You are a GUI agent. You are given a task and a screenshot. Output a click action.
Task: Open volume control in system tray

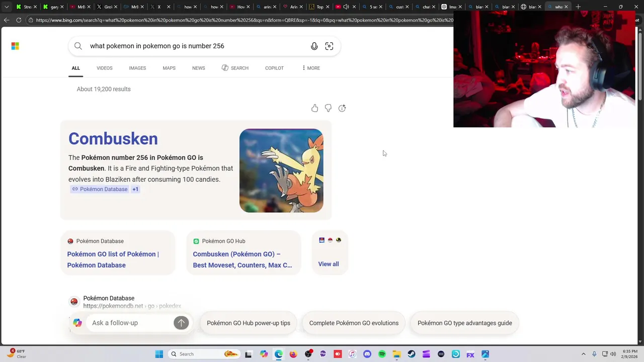pyautogui.click(x=613, y=354)
